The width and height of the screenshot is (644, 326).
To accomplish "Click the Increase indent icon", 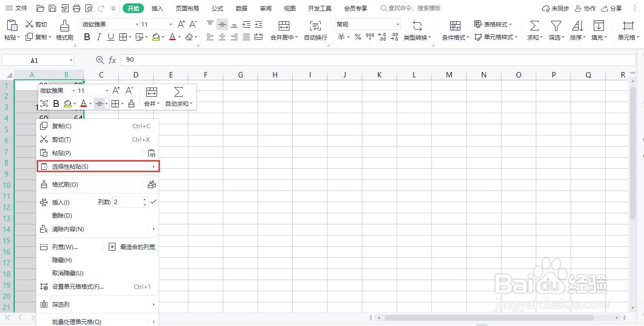I will (258, 24).
